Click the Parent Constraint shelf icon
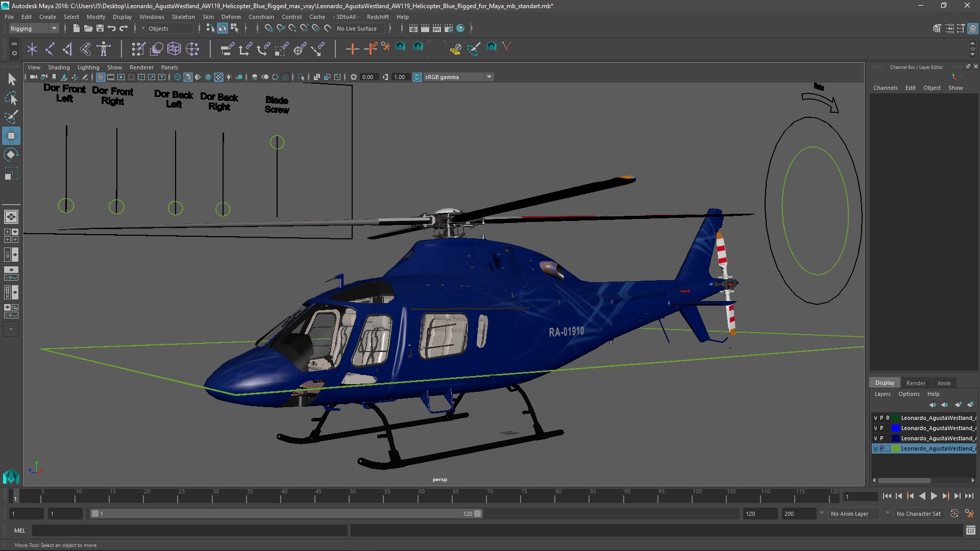Viewport: 980px width, 551px height. coord(227,49)
